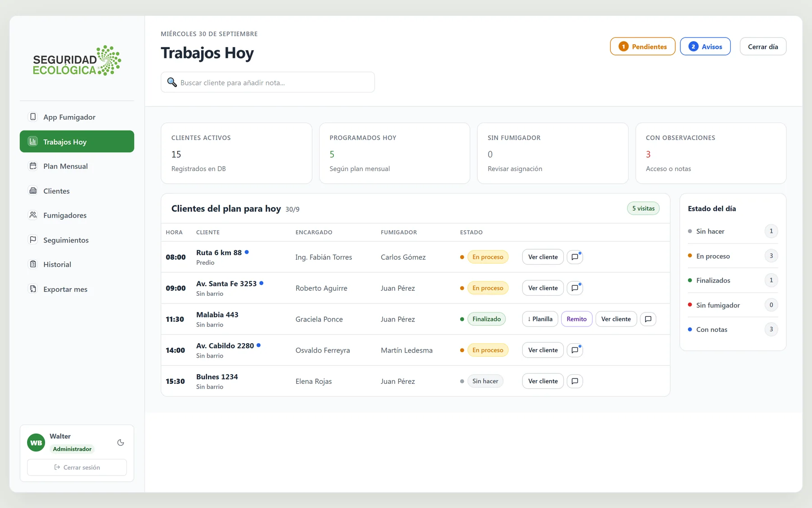
Task: Click the Administrador role badge
Action: pos(72,449)
